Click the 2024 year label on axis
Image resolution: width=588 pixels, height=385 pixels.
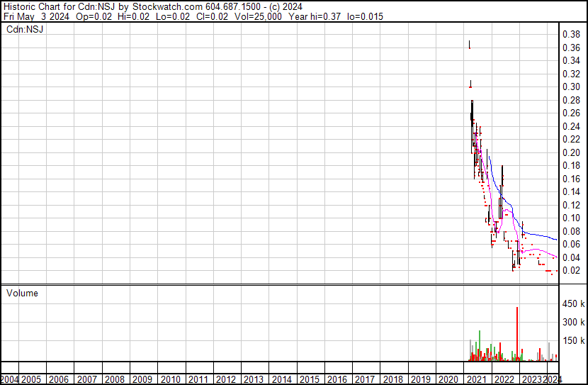(x=553, y=379)
